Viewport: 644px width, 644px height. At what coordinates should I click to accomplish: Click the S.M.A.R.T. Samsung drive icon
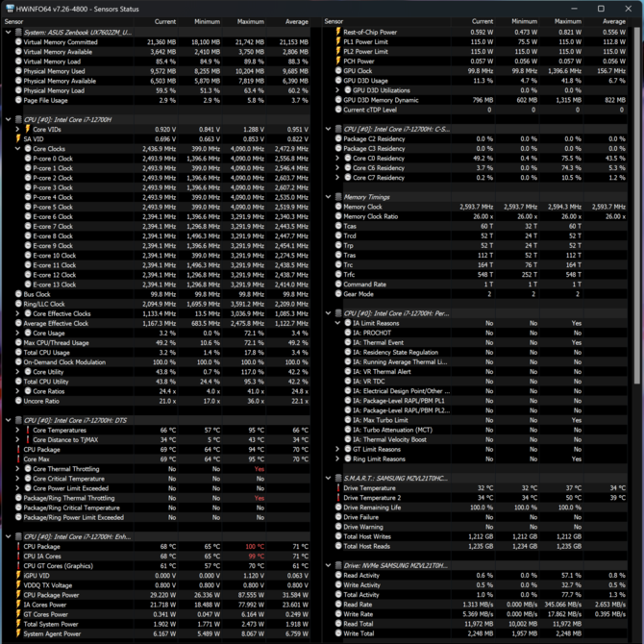tap(337, 478)
